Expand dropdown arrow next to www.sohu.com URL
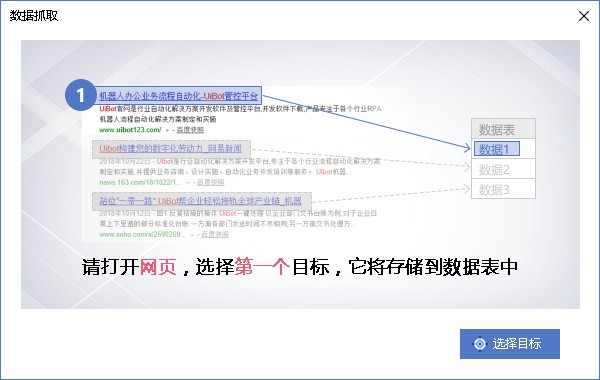This screenshot has height=380, width=600. pyautogui.click(x=192, y=235)
